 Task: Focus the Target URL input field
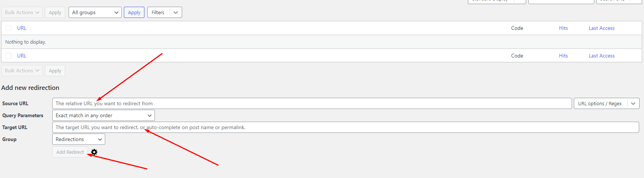(x=345, y=127)
